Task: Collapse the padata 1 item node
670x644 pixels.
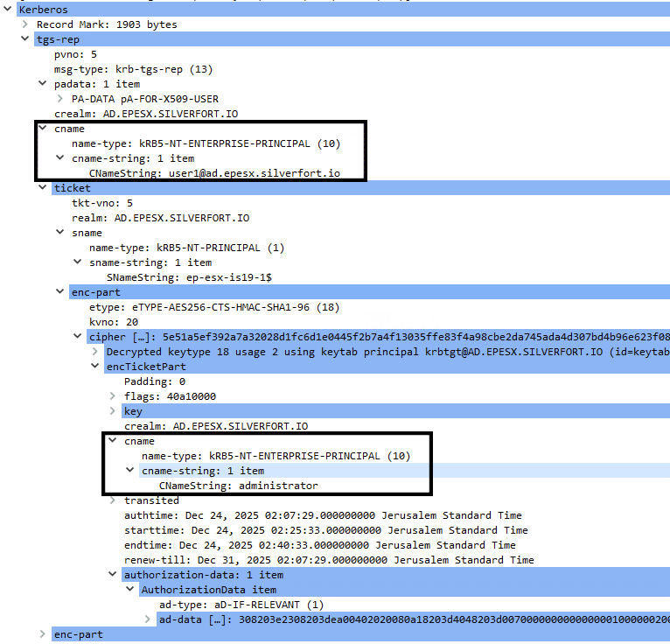Action: [x=43, y=83]
